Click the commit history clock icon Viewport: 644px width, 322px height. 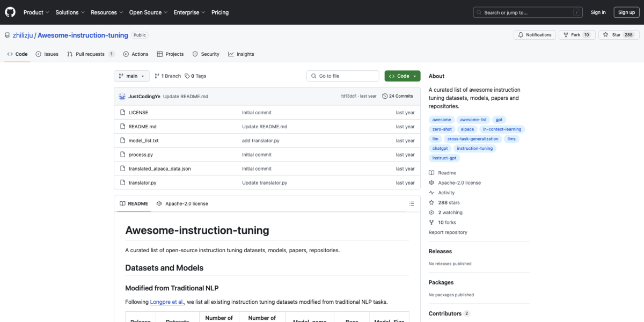point(385,96)
